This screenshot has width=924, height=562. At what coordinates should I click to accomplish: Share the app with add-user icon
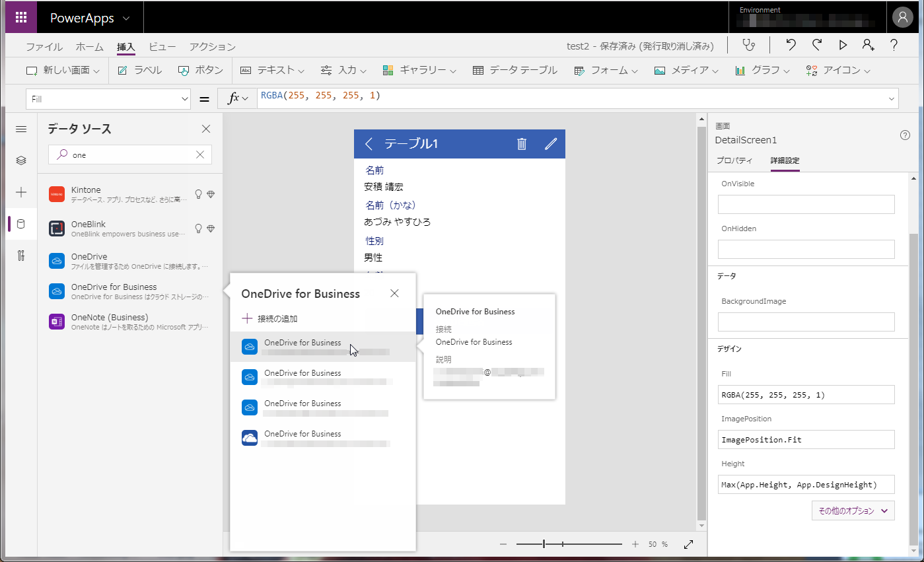pos(868,45)
